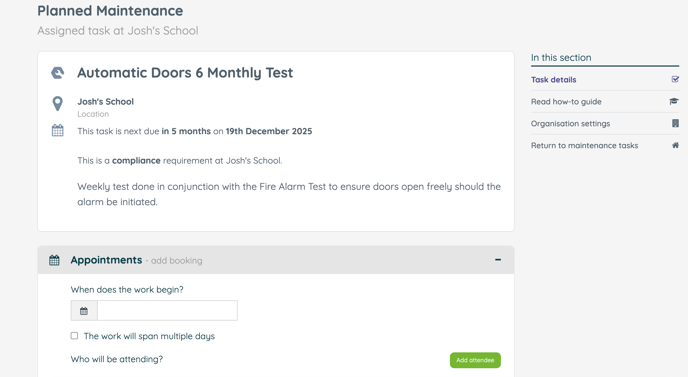
Task: Click the checkmark icon beside Task details
Action: click(675, 79)
